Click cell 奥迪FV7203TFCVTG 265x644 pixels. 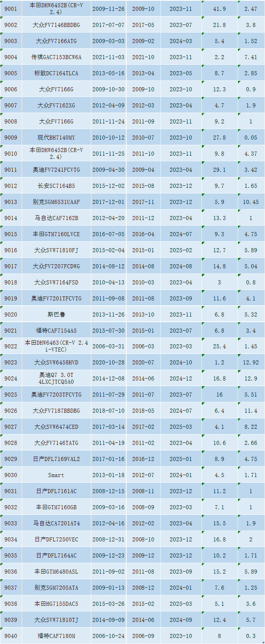(56, 395)
